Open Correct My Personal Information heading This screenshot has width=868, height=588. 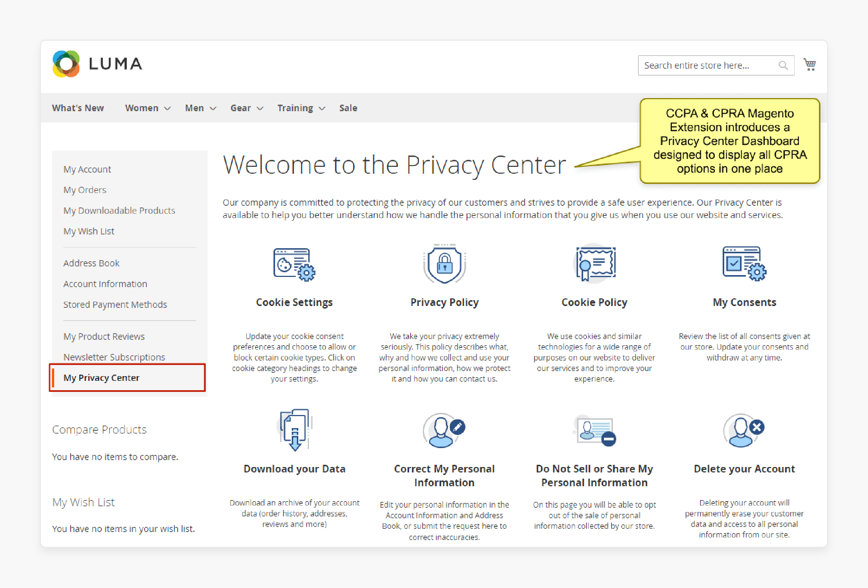(444, 476)
